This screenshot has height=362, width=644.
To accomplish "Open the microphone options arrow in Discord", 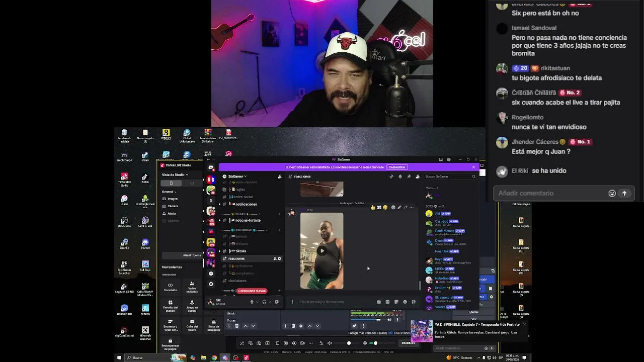I will click(x=258, y=302).
